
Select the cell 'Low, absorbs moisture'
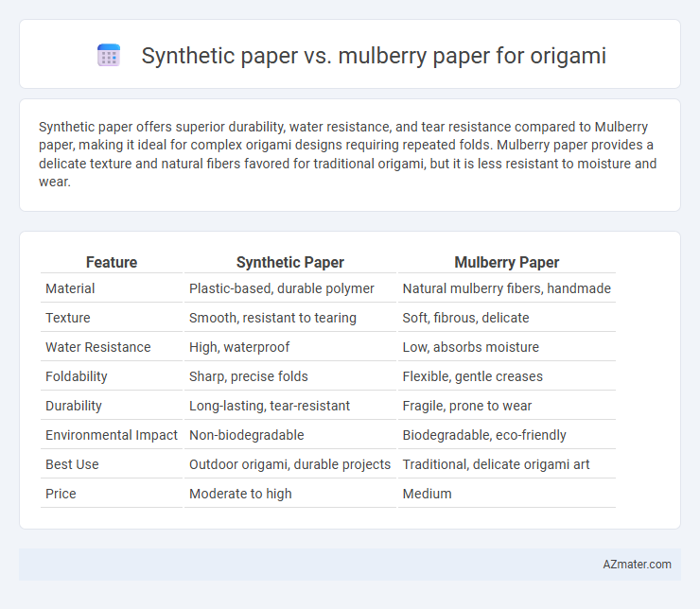470,347
